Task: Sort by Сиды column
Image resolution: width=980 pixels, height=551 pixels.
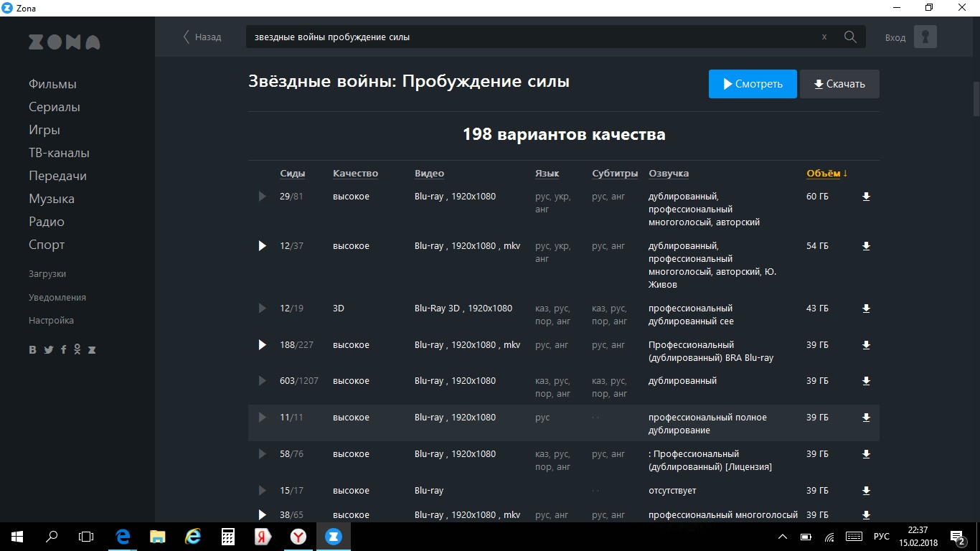Action: pos(292,174)
